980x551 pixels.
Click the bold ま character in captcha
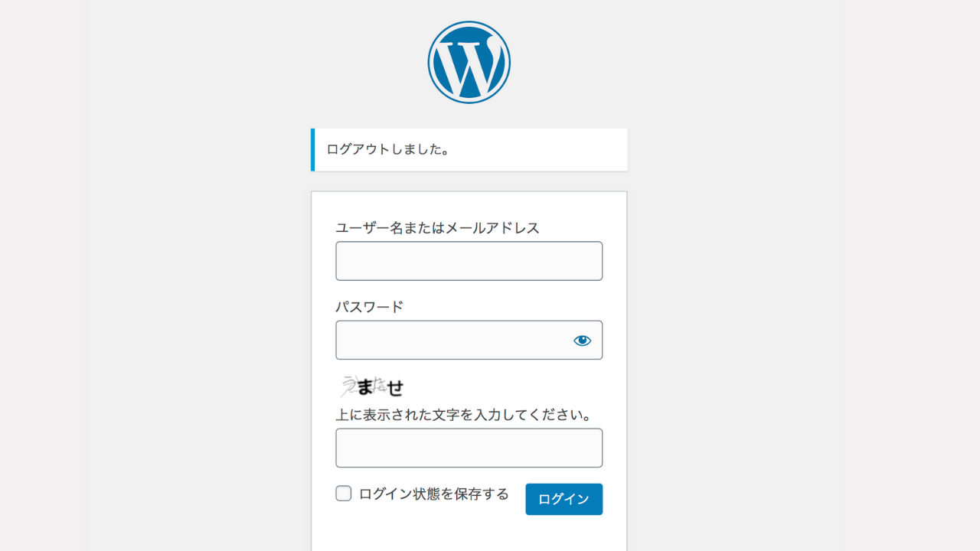(x=364, y=387)
